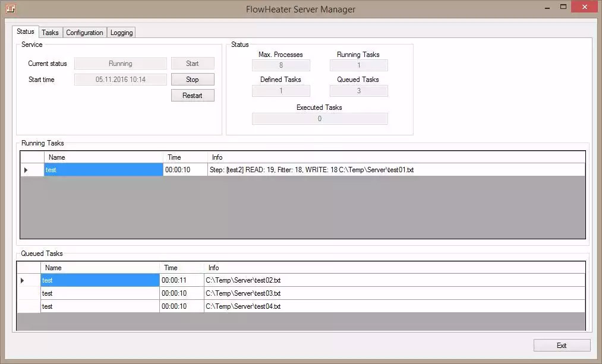602x364 pixels.
Task: Click the row selector arrow of test02.txt row
Action: [29, 280]
